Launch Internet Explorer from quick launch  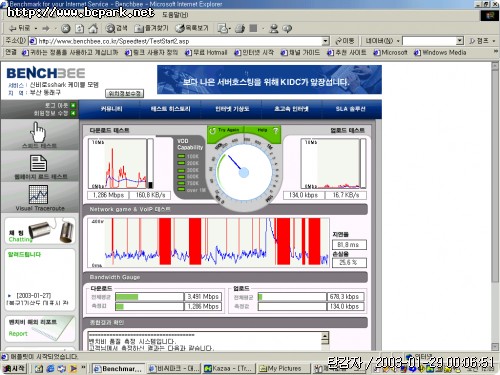point(50,369)
